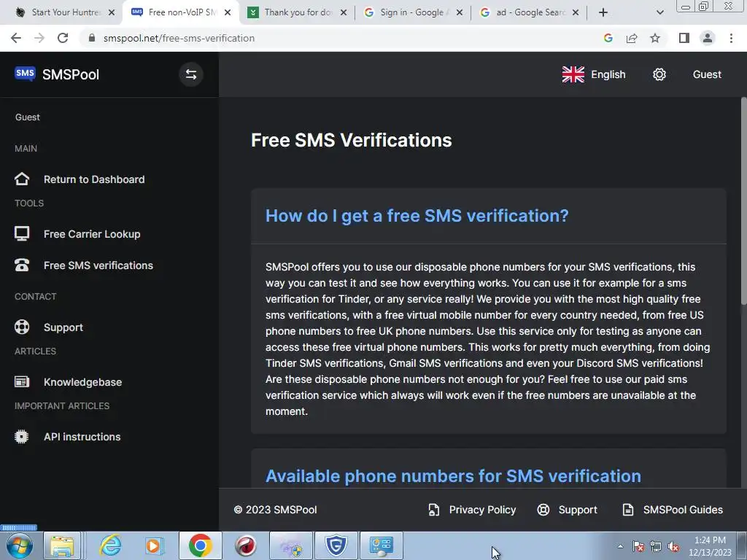Screen dimensions: 747x560
Task: Open Free Carrier Lookup tool
Action: (x=92, y=234)
